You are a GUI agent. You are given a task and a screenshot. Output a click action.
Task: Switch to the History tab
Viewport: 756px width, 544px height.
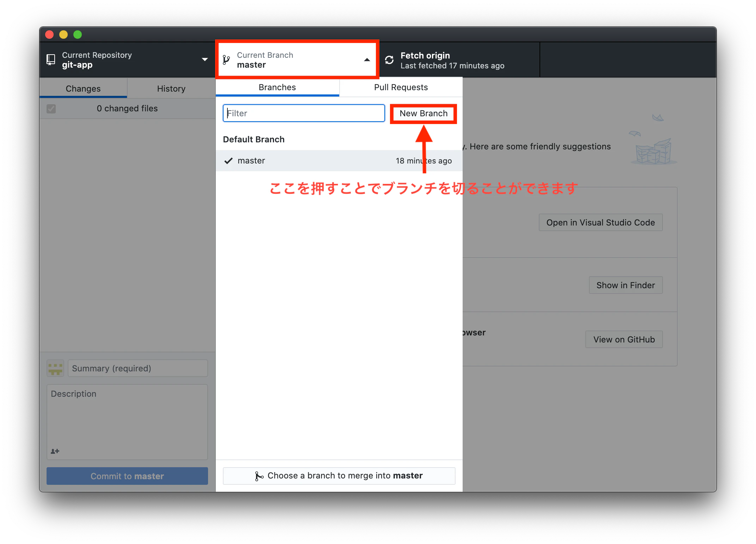click(171, 88)
